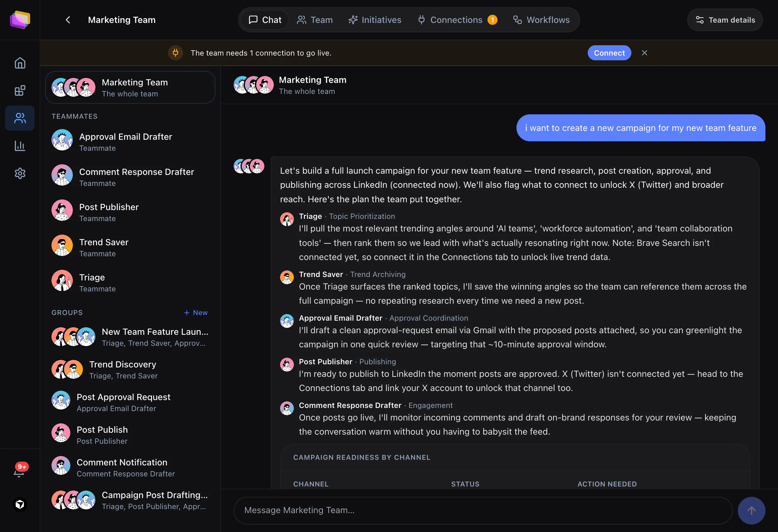Click team avatar cluster beside the reply
Screen dimensions: 778x532
(249, 166)
